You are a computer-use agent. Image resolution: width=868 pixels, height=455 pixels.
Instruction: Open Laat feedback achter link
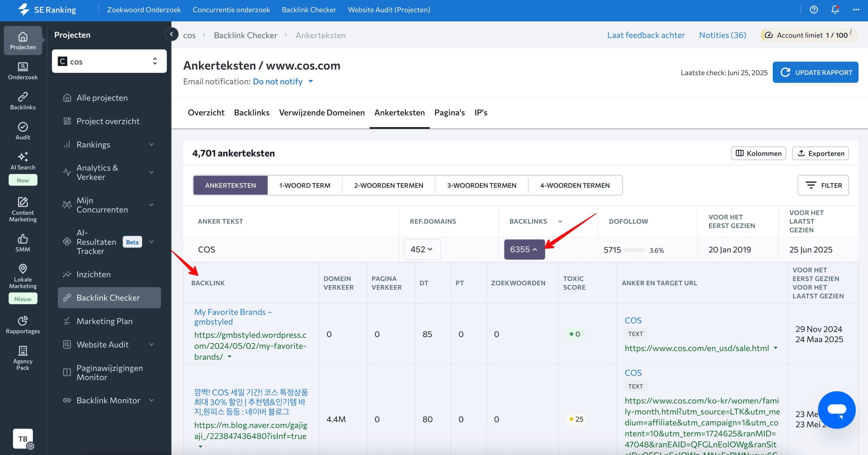click(x=646, y=35)
